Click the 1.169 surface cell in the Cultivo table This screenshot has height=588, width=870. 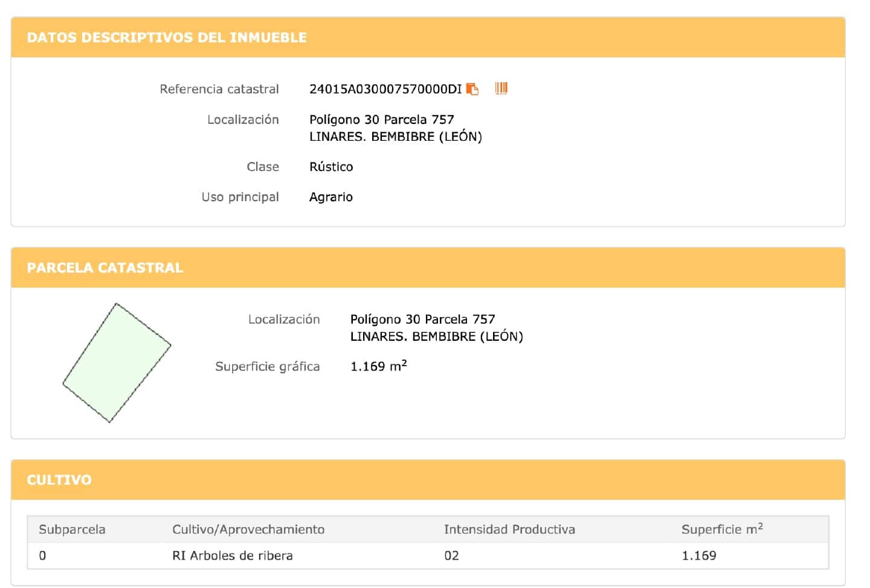coord(699,555)
